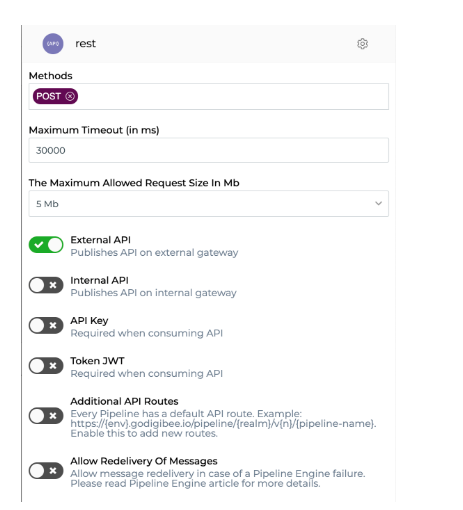
Task: Click the POST method chip
Action: (x=55, y=96)
